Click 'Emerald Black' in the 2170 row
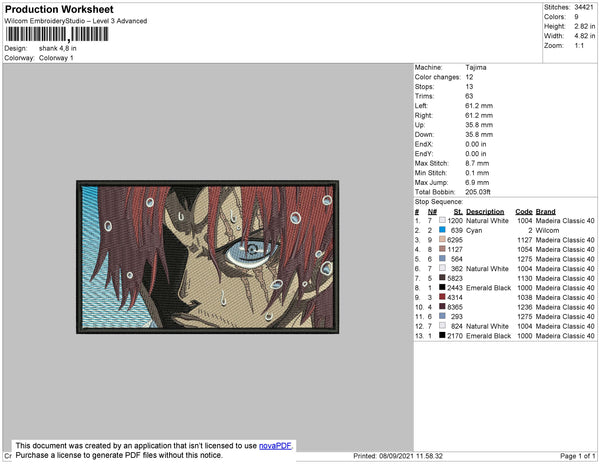Screen dimensions: 600x464 tap(488, 335)
